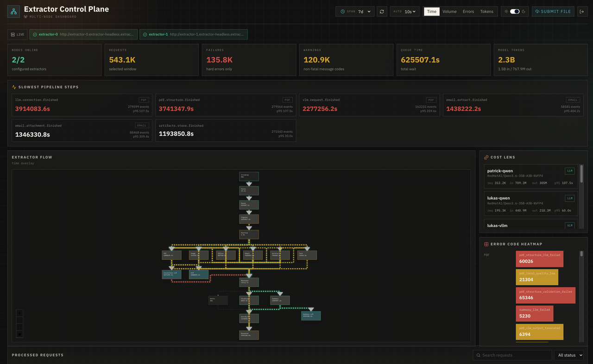Switch to the Volume tab
Image resolution: width=593 pixels, height=364 pixels.
pos(449,12)
